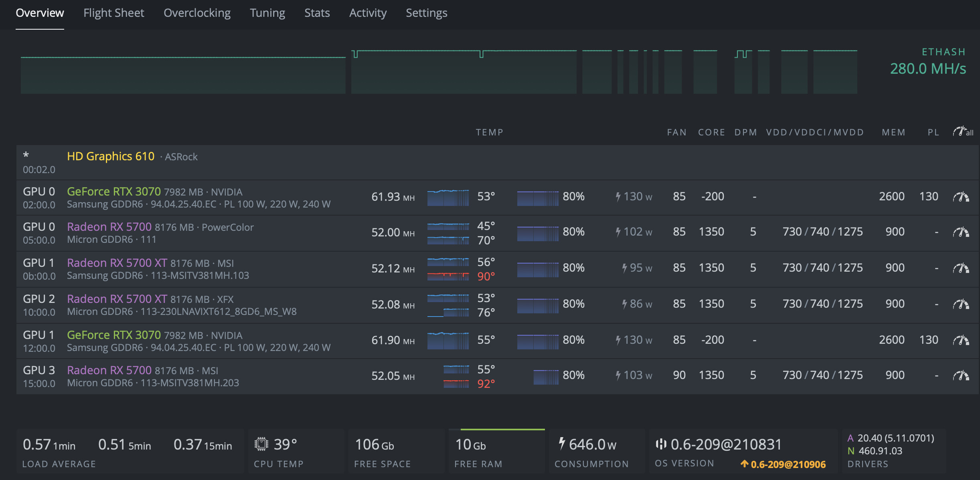Click overclock icon for Radeon RX 5700 MSI row
980x480 pixels.
click(961, 375)
